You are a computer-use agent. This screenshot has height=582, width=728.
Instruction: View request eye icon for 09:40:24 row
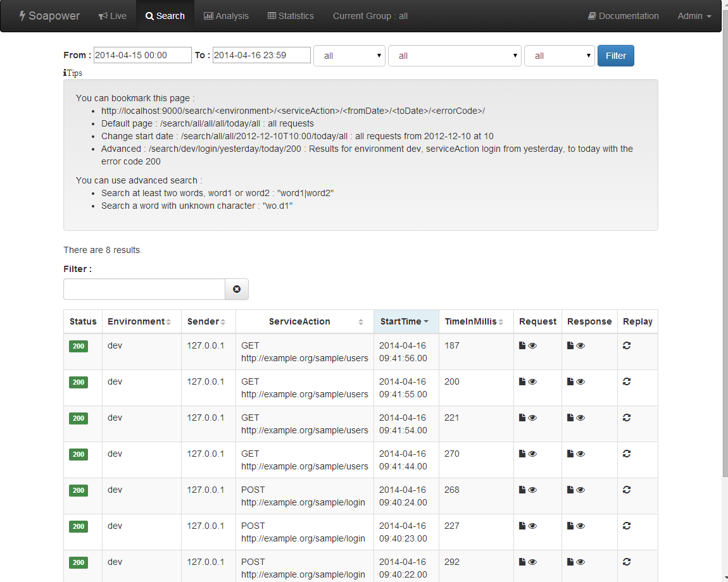tap(532, 490)
